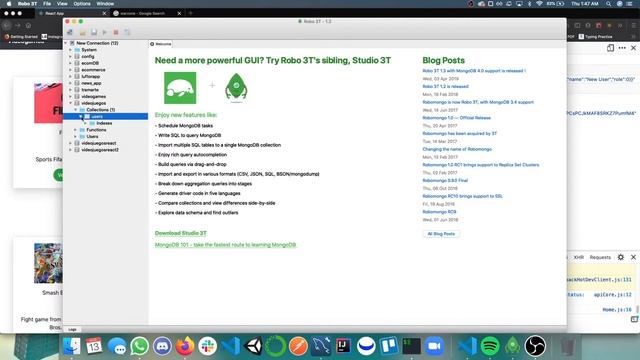Click the Logs tab at bottom
Viewport: 640px width, 360px height.
(x=73, y=329)
